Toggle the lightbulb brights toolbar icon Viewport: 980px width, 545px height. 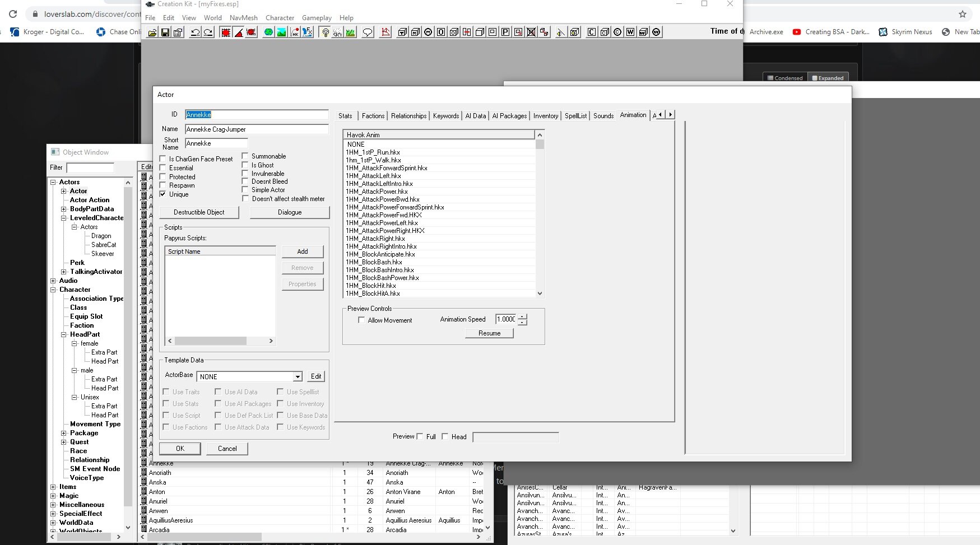325,32
